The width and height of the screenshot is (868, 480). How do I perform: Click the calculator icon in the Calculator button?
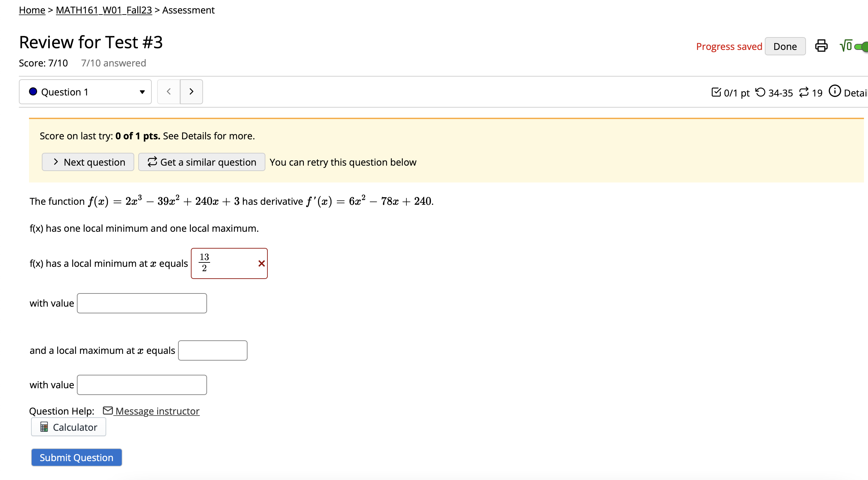pyautogui.click(x=44, y=427)
